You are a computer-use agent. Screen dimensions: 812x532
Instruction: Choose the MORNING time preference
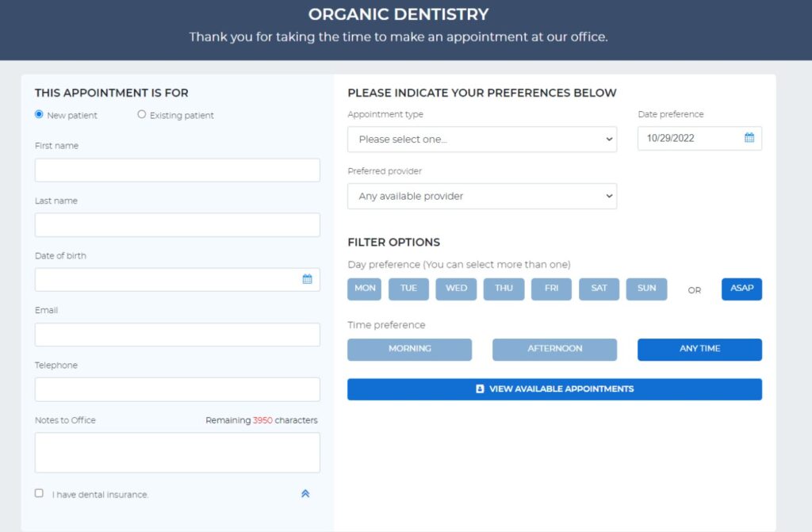(409, 349)
